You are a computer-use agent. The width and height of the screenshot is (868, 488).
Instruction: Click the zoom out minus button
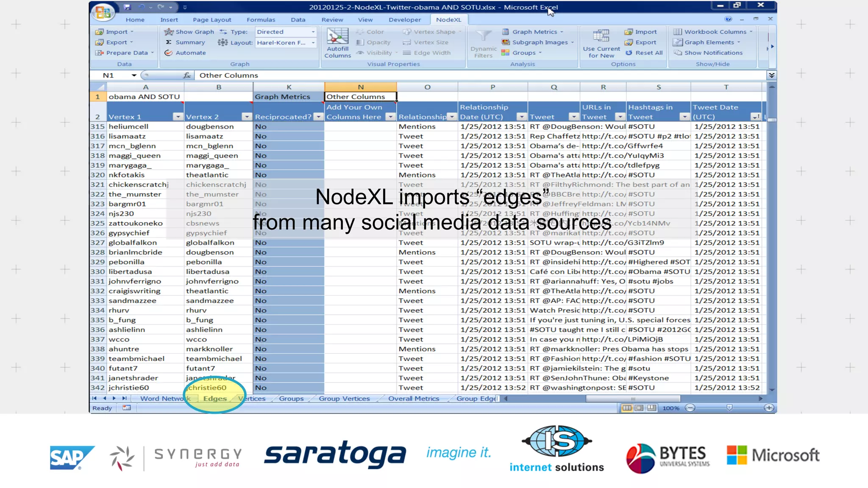pos(690,408)
